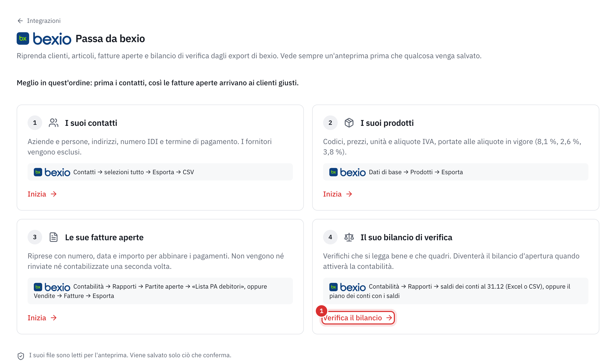Screen dimensions: 616x364
Task: Click the back arrow icon beside Integrazioni
Action: pyautogui.click(x=20, y=21)
